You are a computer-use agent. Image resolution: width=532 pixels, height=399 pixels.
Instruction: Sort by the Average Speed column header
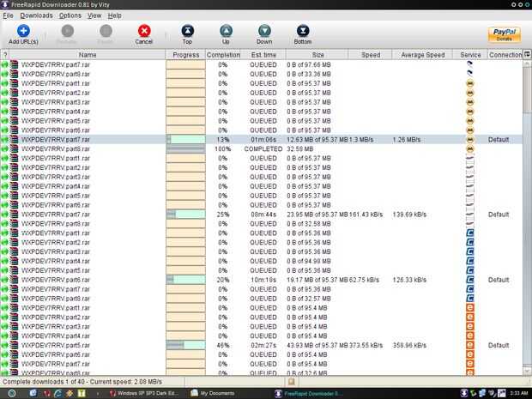(422, 55)
